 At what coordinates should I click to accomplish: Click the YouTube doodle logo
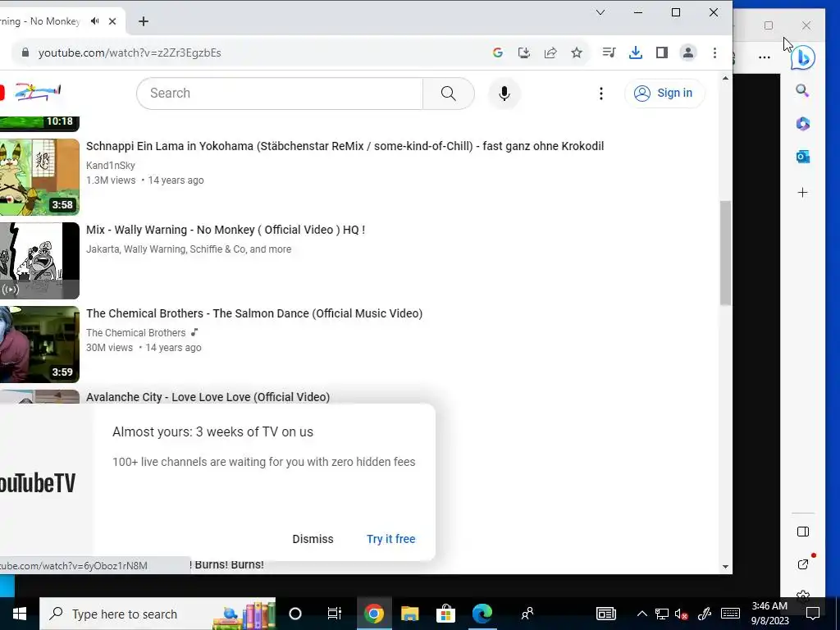coord(38,92)
